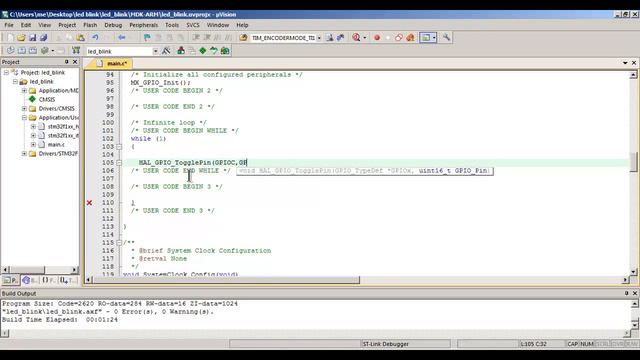Image resolution: width=640 pixels, height=360 pixels.
Task: Open the Flash menu
Action: click(90, 25)
